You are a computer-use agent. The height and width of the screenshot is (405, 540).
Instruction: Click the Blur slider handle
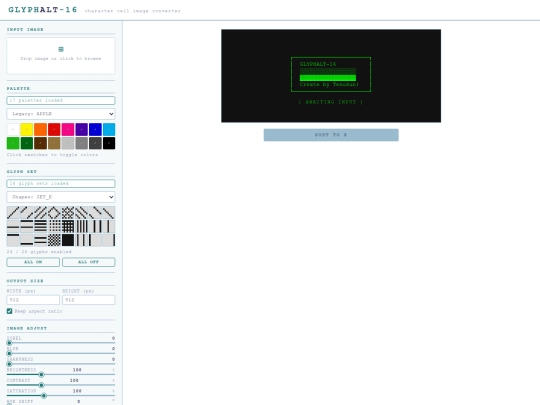[9, 353]
